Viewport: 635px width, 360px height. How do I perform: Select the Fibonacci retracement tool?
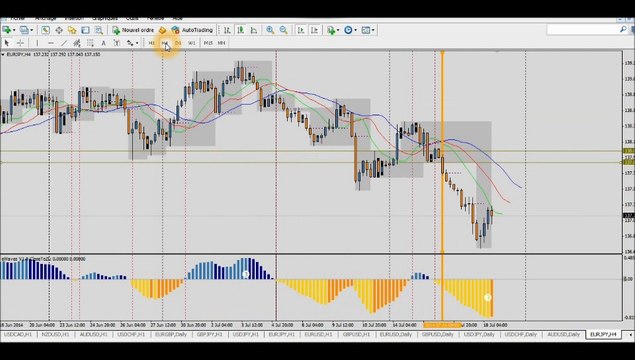tap(90, 43)
